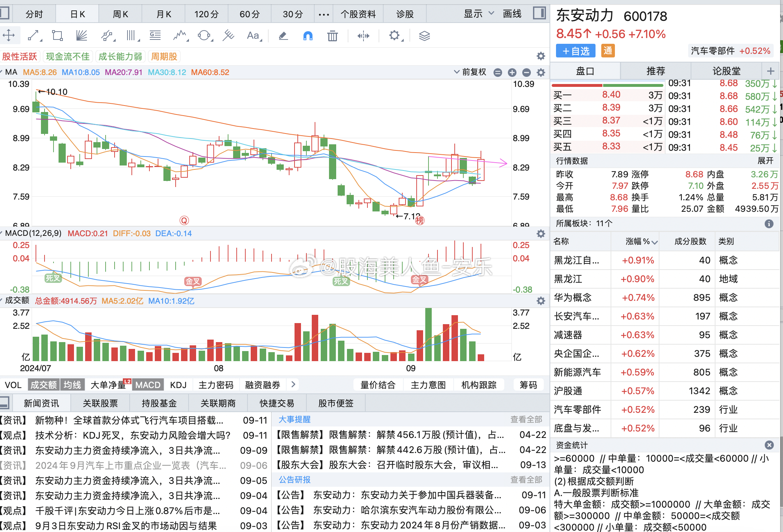The width and height of the screenshot is (783, 532).
Task: Click +自选 add to watchlist button
Action: [575, 51]
